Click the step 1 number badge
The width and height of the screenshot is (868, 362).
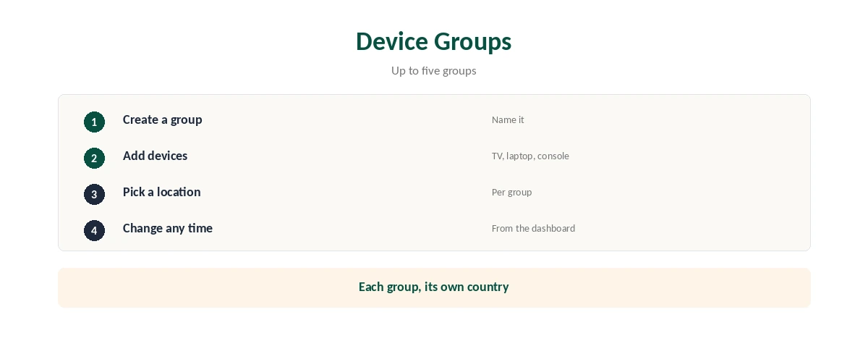[94, 122]
